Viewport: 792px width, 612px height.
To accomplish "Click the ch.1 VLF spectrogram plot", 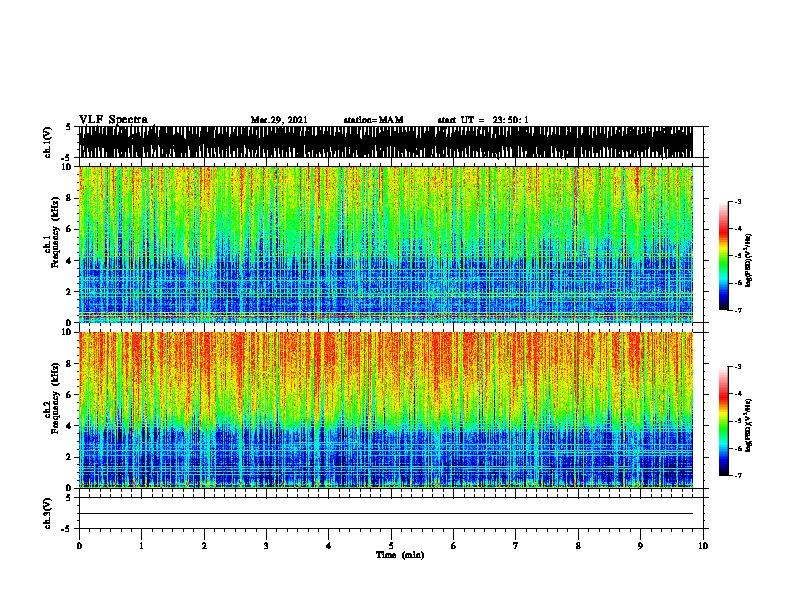I will [386, 244].
